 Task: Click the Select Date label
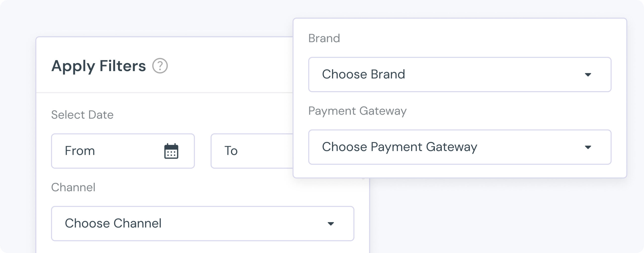pos(82,115)
